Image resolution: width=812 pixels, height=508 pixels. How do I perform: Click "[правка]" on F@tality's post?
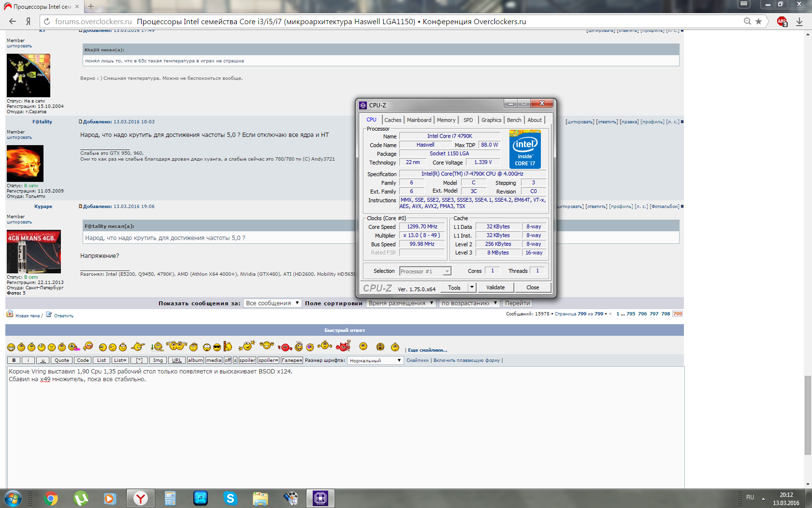[629, 122]
